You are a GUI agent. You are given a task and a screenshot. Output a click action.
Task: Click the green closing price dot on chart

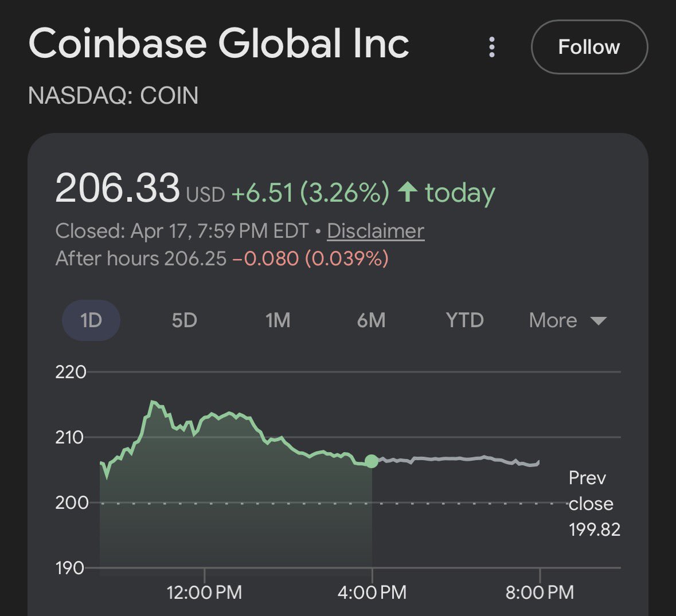coord(372,461)
